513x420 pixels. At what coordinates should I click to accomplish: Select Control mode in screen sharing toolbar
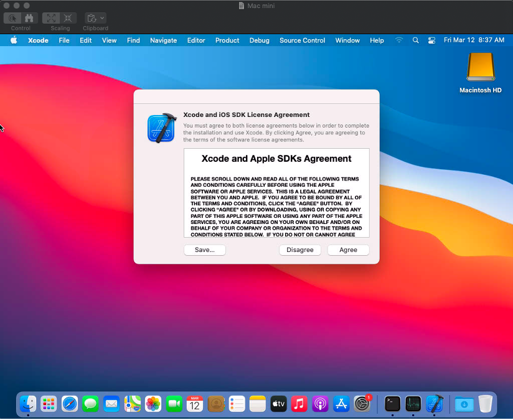pos(12,18)
